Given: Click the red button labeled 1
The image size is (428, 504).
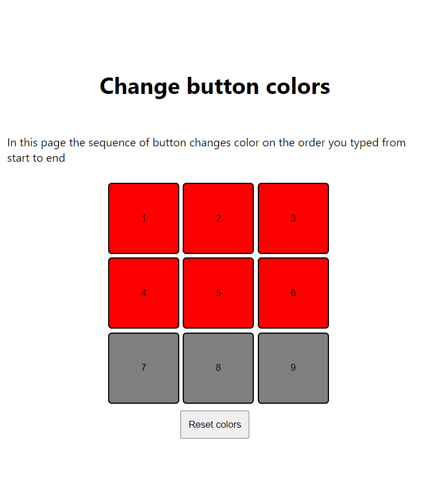Looking at the screenshot, I should pyautogui.click(x=143, y=218).
